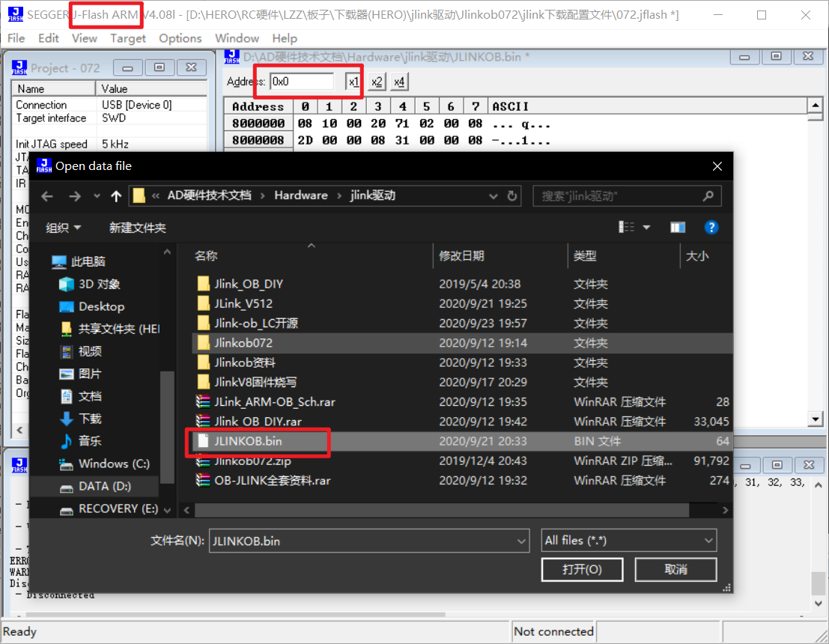
Task: Open 下载 folder in the sidebar
Action: (80, 419)
